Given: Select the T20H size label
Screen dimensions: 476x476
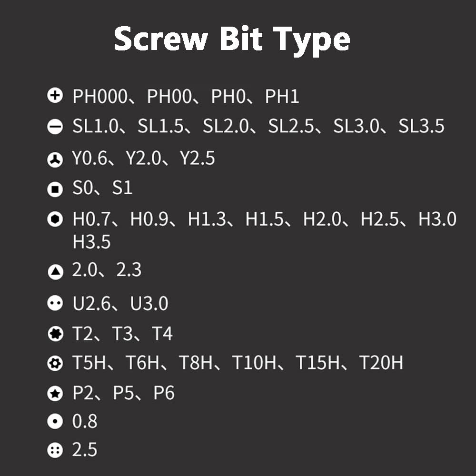Looking at the screenshot, I should (381, 363).
